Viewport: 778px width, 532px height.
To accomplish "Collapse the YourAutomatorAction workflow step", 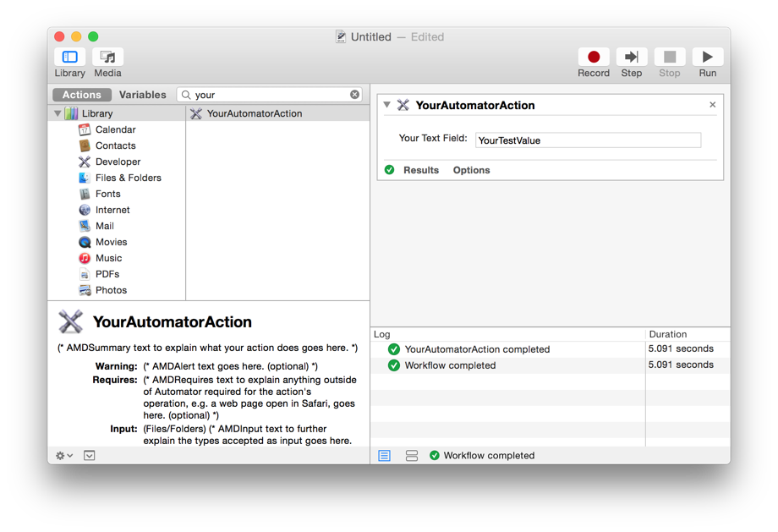I will pyautogui.click(x=386, y=105).
